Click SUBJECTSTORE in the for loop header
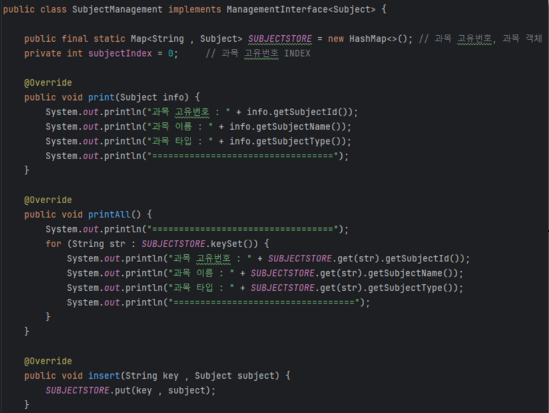The image size is (549, 413). [173, 244]
